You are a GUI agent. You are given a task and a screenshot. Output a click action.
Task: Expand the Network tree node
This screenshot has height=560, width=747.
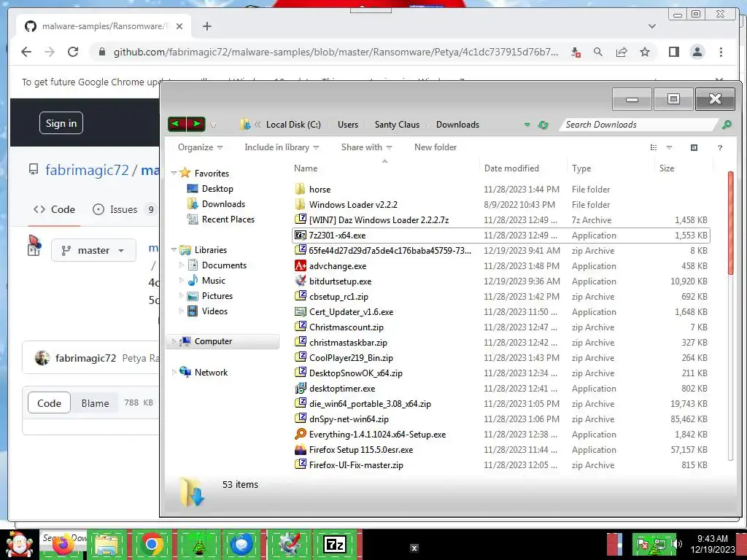coord(174,373)
